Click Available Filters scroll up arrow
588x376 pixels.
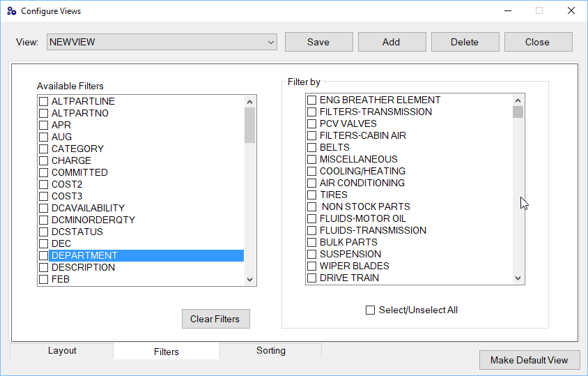[x=249, y=102]
